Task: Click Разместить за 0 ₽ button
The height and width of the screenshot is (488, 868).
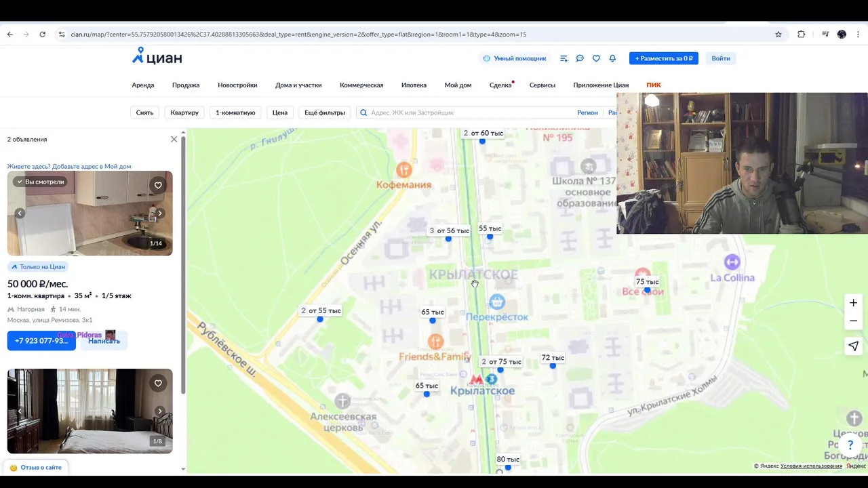Action: coord(664,58)
